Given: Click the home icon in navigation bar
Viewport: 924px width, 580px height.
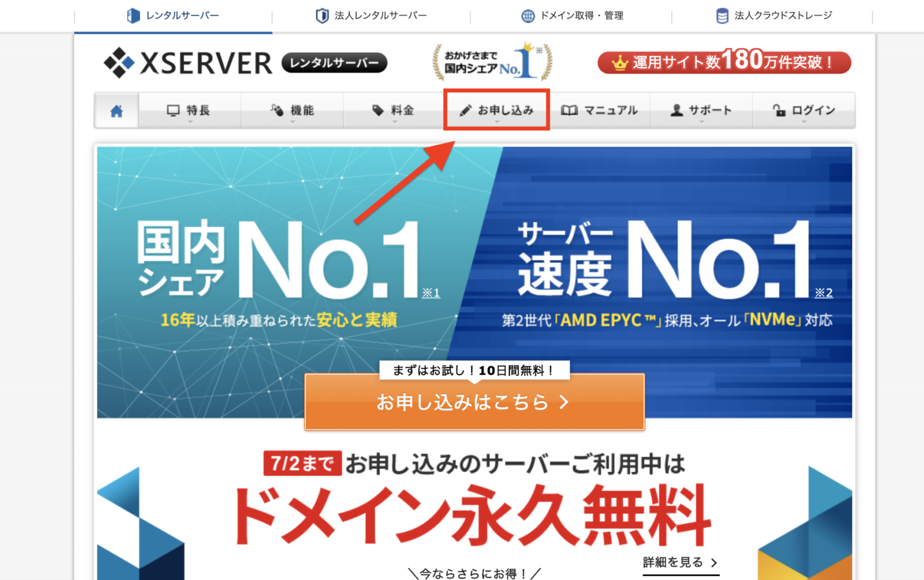Looking at the screenshot, I should [117, 110].
